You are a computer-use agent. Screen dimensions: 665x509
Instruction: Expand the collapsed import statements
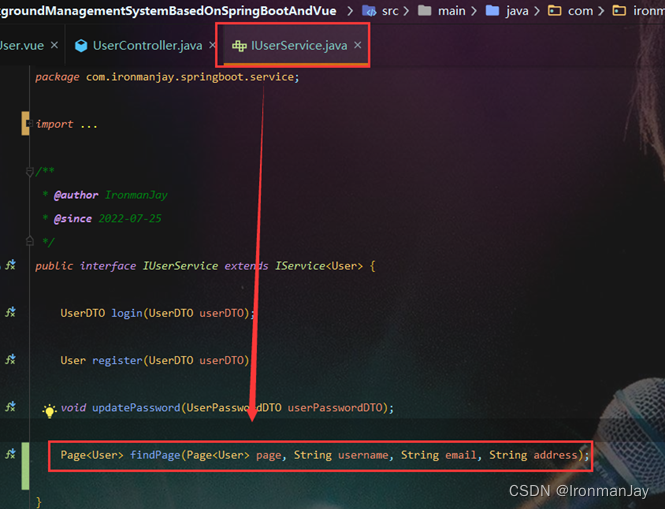coord(29,123)
